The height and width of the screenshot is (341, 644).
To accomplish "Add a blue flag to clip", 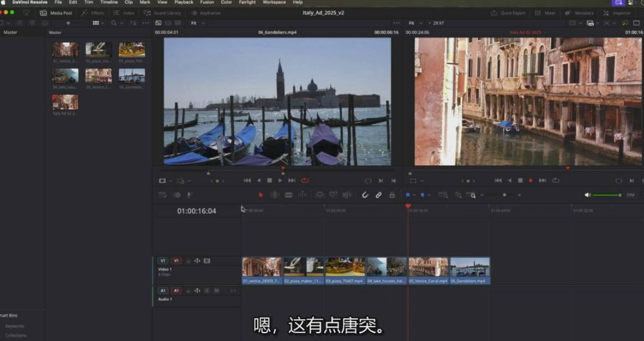I will coord(408,195).
